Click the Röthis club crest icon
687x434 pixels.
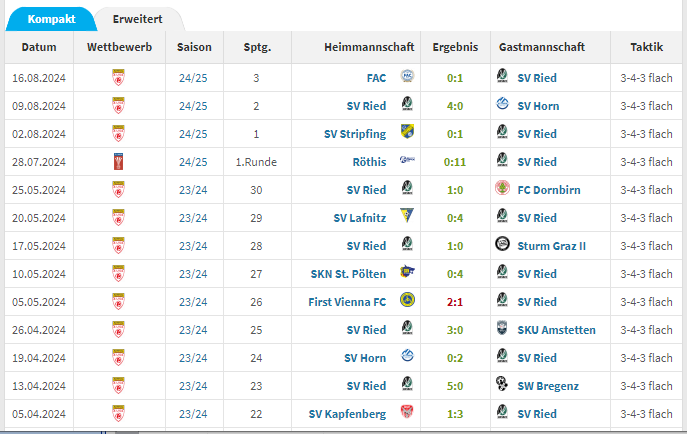tap(407, 161)
